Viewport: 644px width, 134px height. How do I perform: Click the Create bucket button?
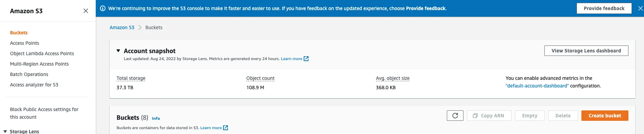tap(605, 116)
